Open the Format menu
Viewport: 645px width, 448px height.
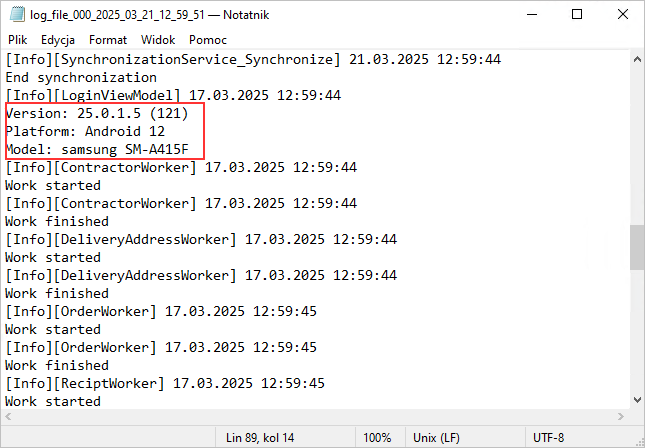click(108, 40)
